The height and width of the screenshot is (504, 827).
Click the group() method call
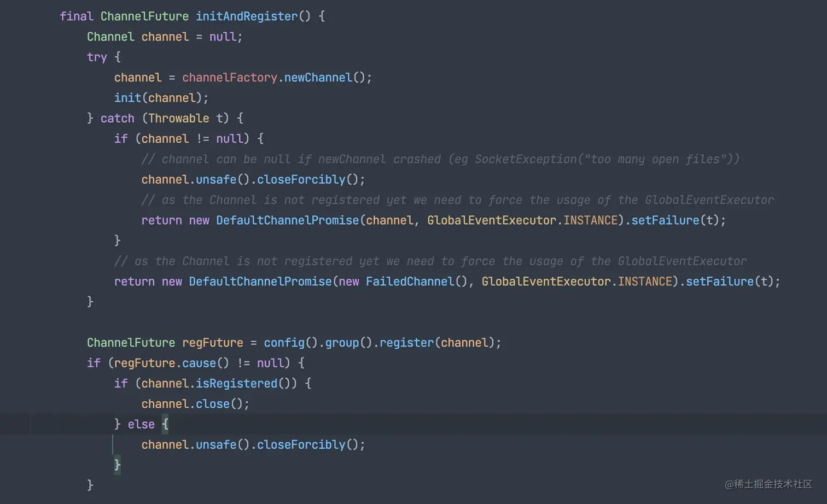[x=348, y=343]
